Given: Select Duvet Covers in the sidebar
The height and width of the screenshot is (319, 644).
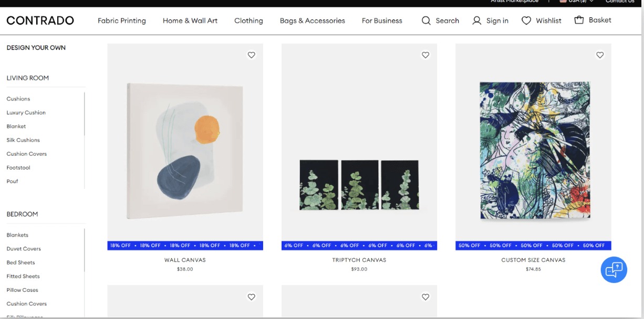Looking at the screenshot, I should [24, 249].
